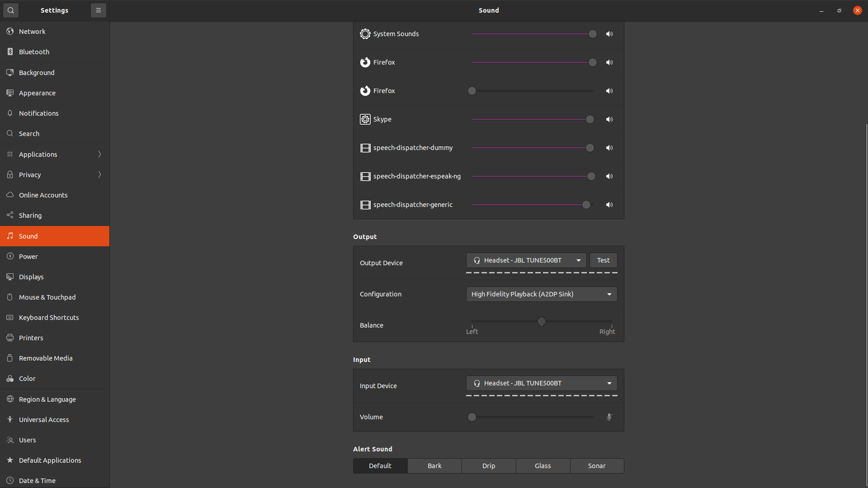
Task: Click the Universal Access sidebar icon
Action: point(10,419)
